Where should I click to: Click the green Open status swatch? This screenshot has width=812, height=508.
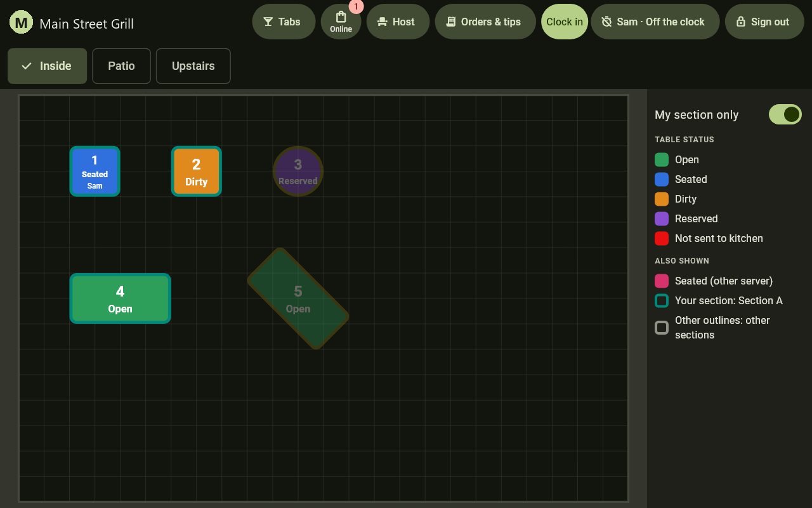662,160
